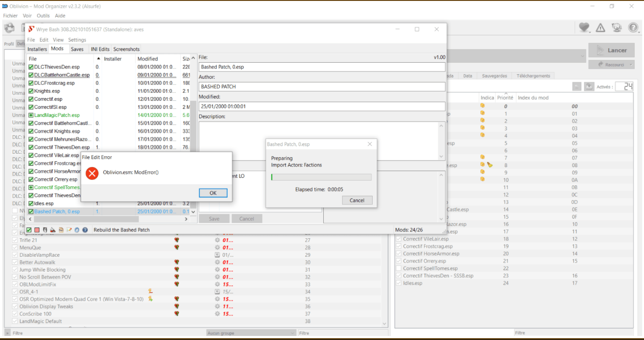The width and height of the screenshot is (644, 340).
Task: Click the globe update icon in Mod Organizer toolbar
Action: (617, 28)
